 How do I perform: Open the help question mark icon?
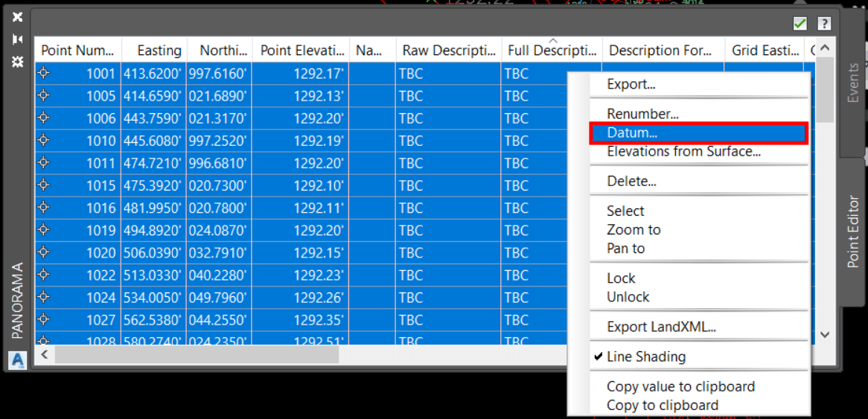(825, 24)
